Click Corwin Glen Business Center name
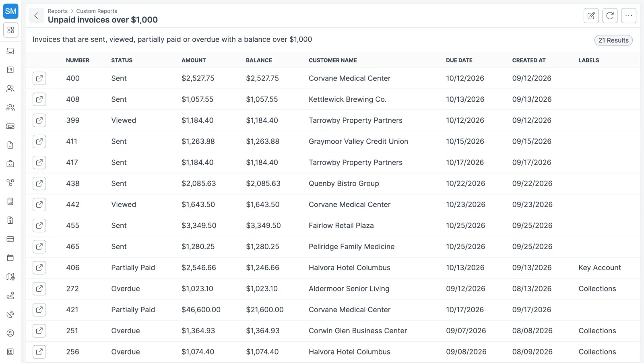Viewport: 644px width, 363px height. pyautogui.click(x=358, y=330)
